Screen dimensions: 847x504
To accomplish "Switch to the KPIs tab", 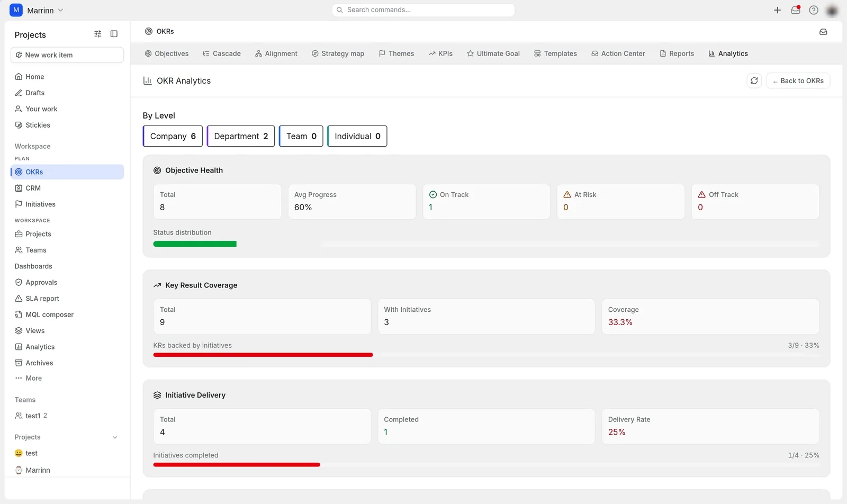I will [x=440, y=53].
